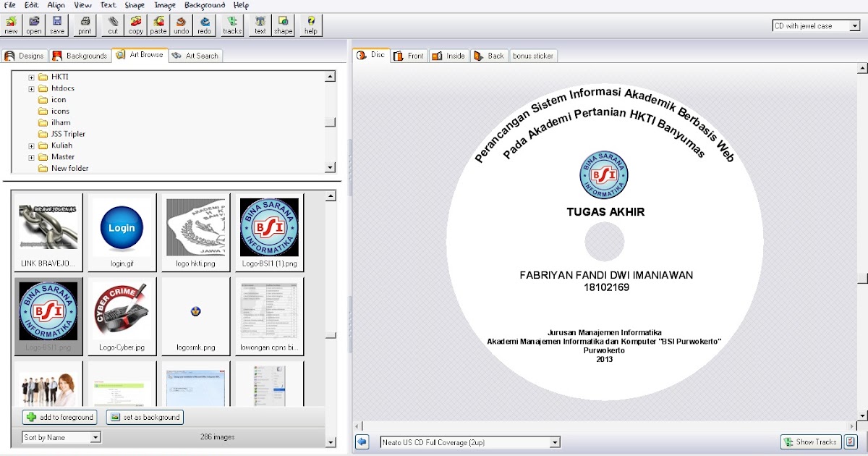This screenshot has width=868, height=456.
Task: Click the Paste toolbar icon
Action: [x=158, y=25]
